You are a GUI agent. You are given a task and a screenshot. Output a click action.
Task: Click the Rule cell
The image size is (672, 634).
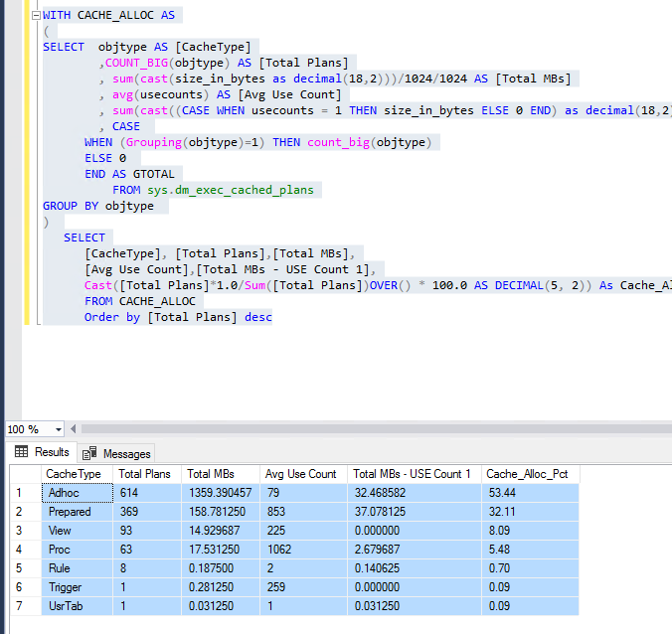tap(78, 568)
